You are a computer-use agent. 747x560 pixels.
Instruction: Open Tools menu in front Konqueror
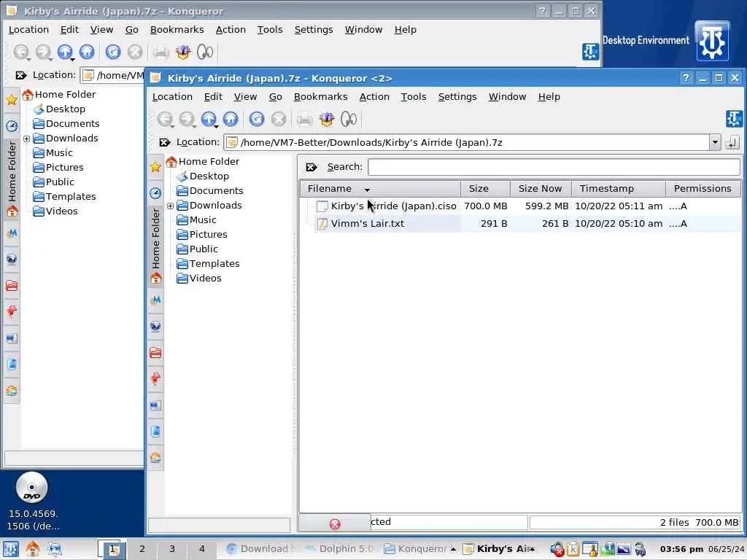[x=413, y=97]
